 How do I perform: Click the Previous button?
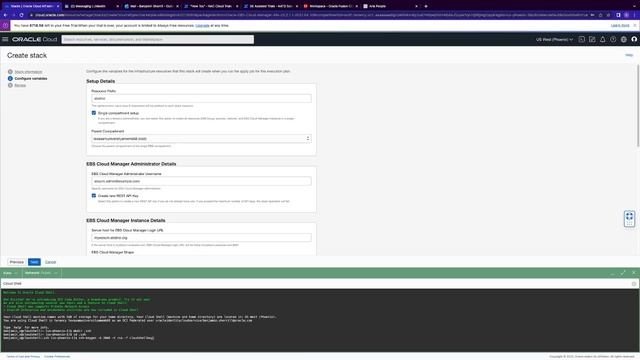point(17,262)
